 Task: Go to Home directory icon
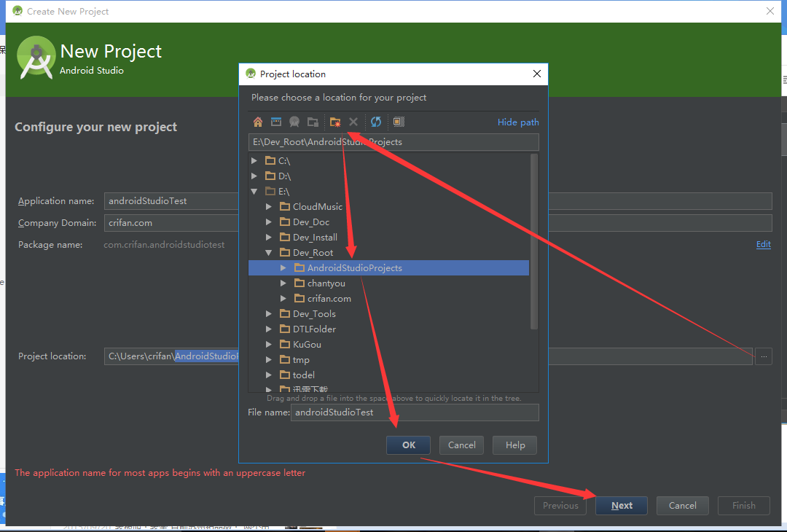[257, 122]
